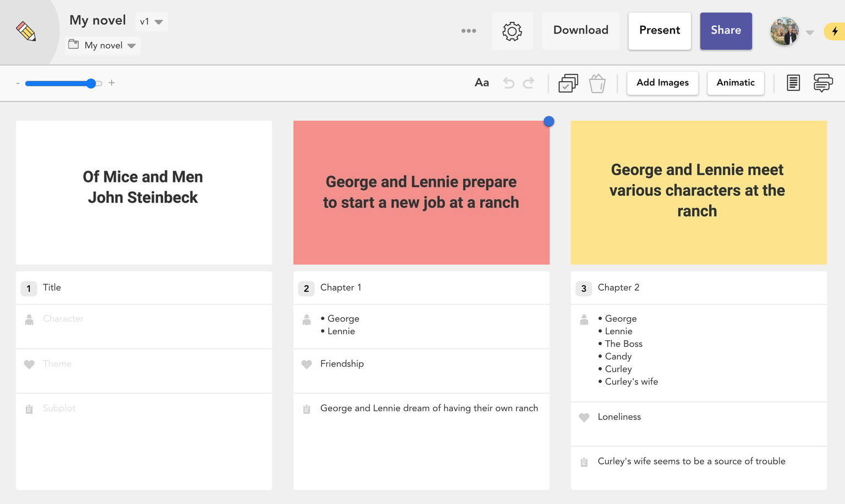Open the Aa text formatting option
The width and height of the screenshot is (845, 504).
(481, 82)
